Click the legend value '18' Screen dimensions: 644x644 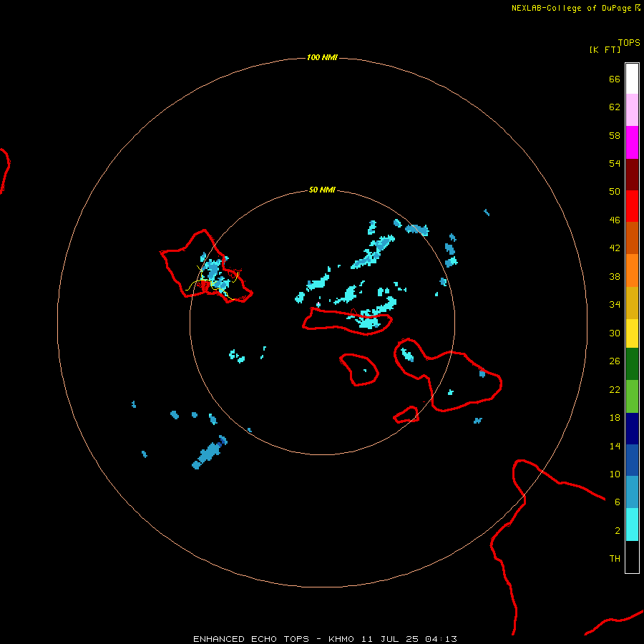(x=615, y=418)
